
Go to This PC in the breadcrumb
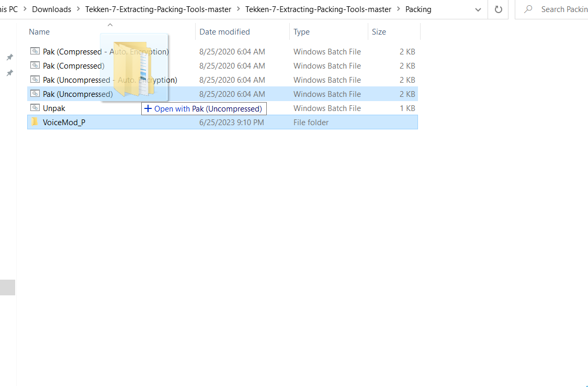(x=8, y=9)
